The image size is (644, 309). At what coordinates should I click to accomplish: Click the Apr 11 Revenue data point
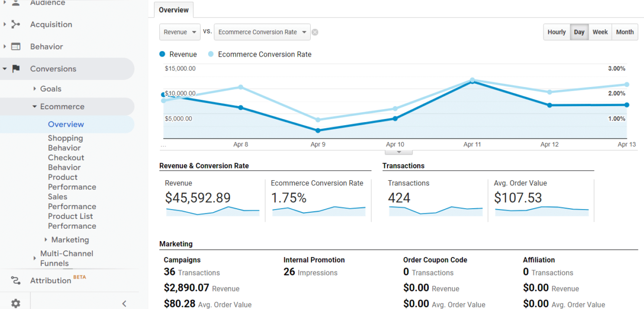pos(472,81)
